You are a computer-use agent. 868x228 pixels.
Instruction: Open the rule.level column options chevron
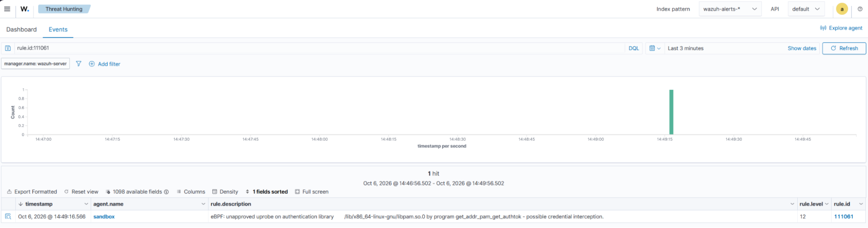pos(827,204)
